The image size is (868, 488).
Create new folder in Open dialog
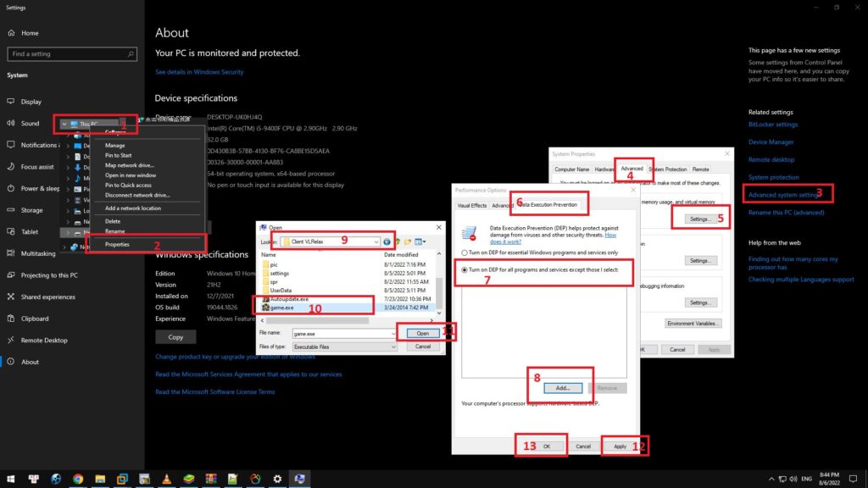click(x=408, y=241)
